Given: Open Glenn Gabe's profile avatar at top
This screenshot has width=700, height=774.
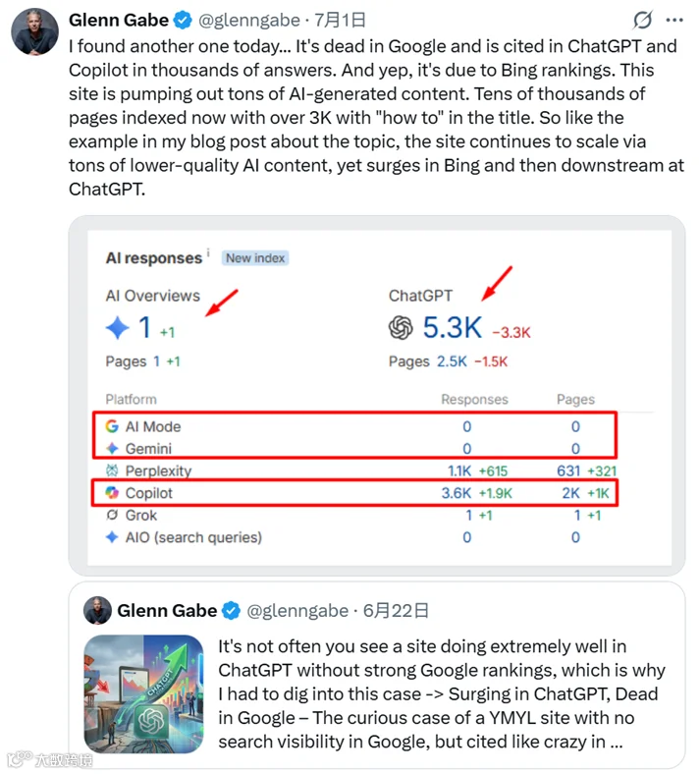Looking at the screenshot, I should pyautogui.click(x=34, y=31).
